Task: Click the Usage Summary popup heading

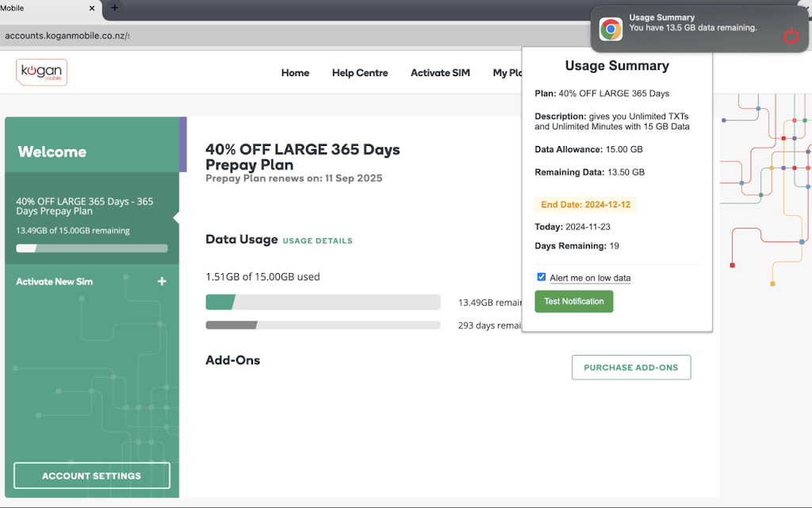Action: click(x=617, y=66)
